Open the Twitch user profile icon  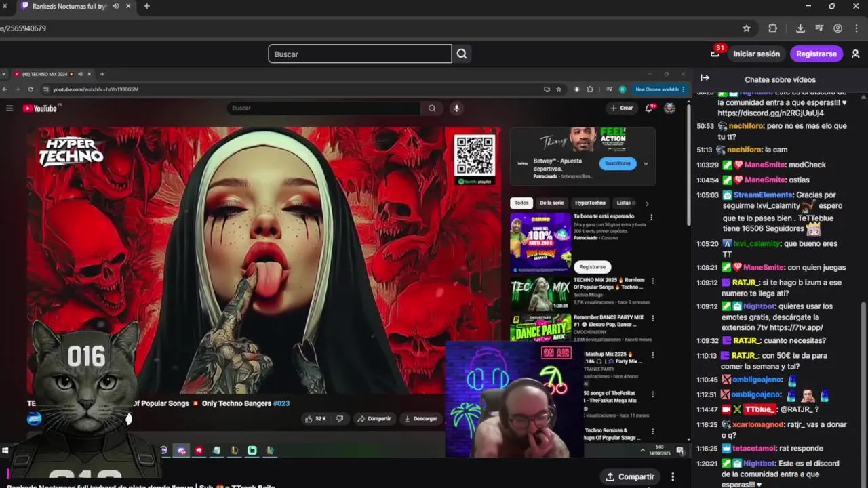(x=855, y=54)
